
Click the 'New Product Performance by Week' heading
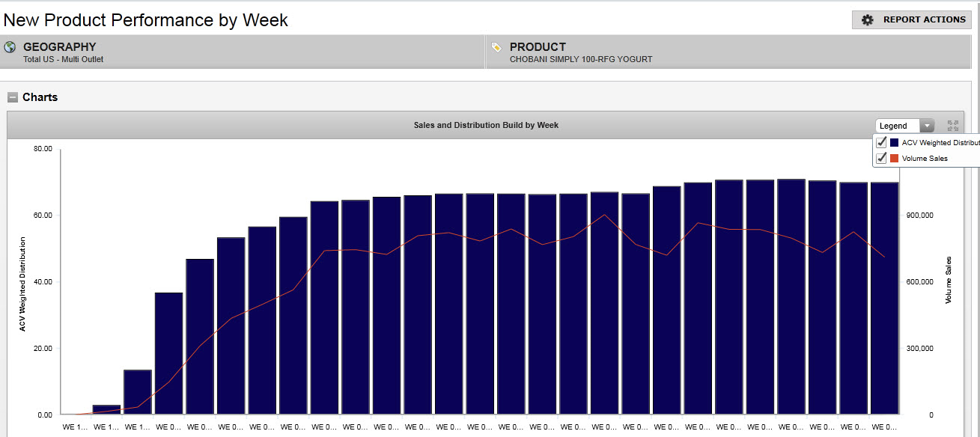(146, 20)
